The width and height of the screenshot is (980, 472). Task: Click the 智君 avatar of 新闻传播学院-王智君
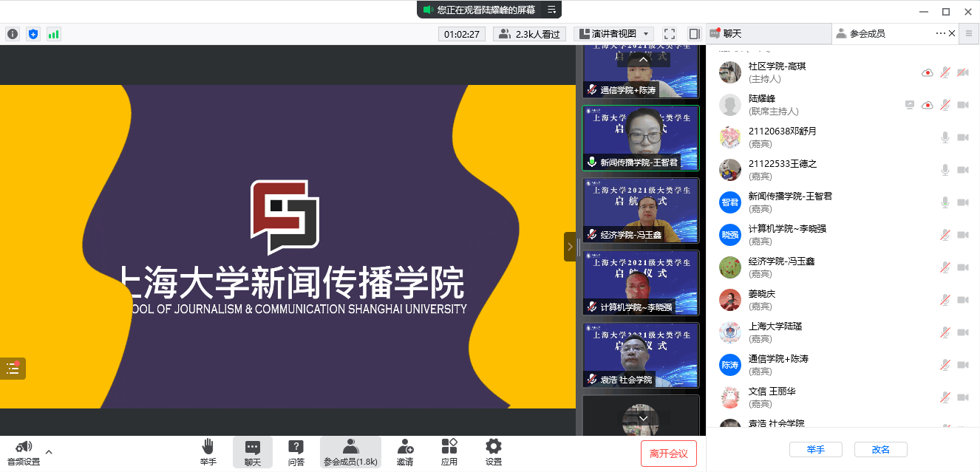tap(730, 202)
